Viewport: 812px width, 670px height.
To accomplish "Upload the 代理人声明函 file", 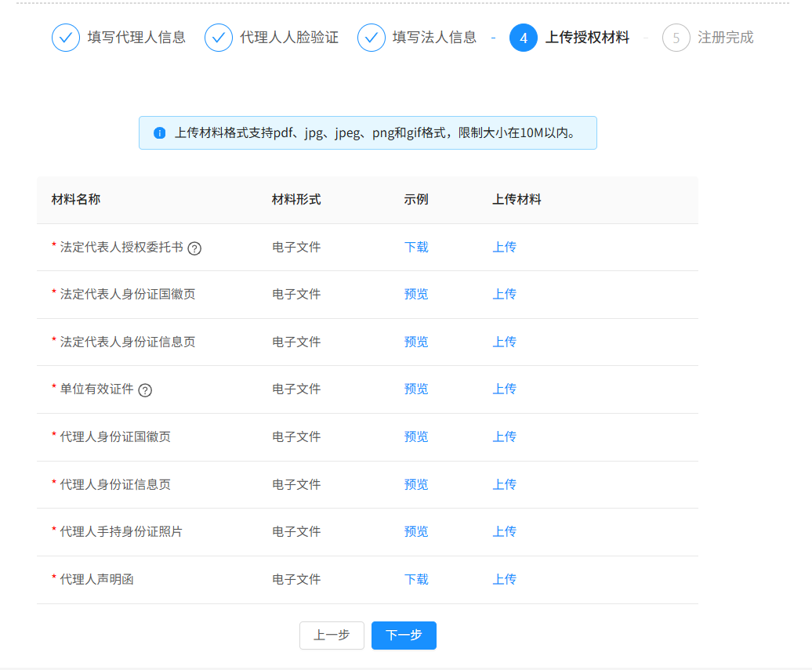I will tap(504, 580).
